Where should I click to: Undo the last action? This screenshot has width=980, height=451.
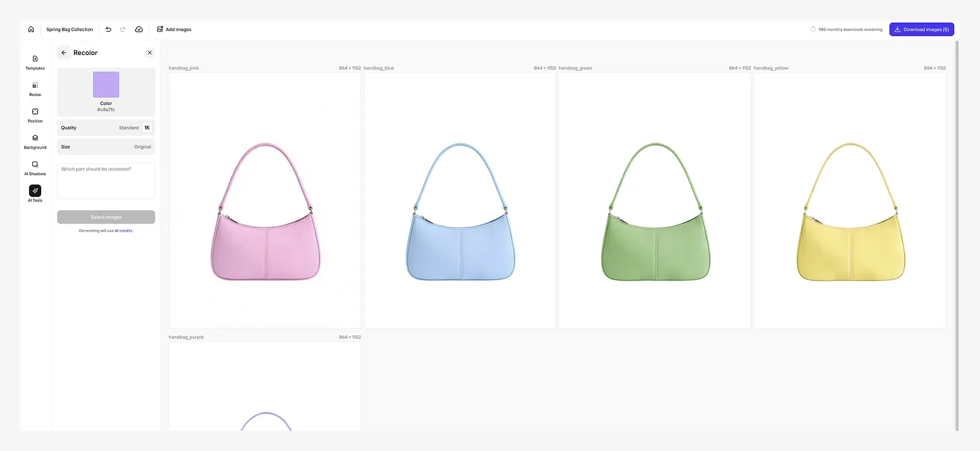pos(108,29)
